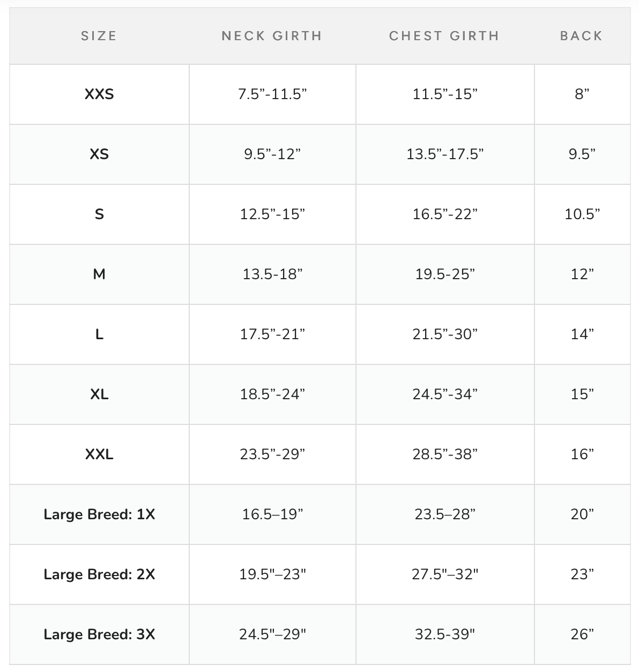The image size is (639, 672).
Task: Click the Large Breed: 3X label
Action: (99, 634)
